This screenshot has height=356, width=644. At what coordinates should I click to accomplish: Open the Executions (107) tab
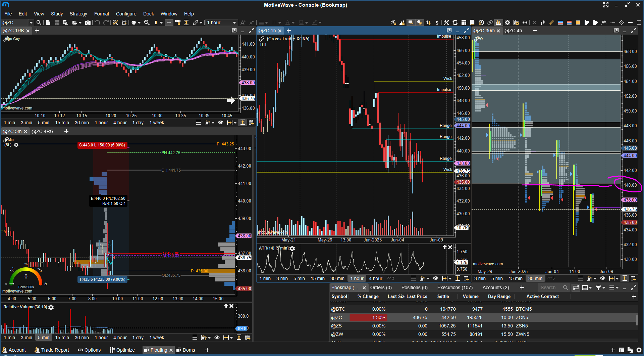pos(455,287)
